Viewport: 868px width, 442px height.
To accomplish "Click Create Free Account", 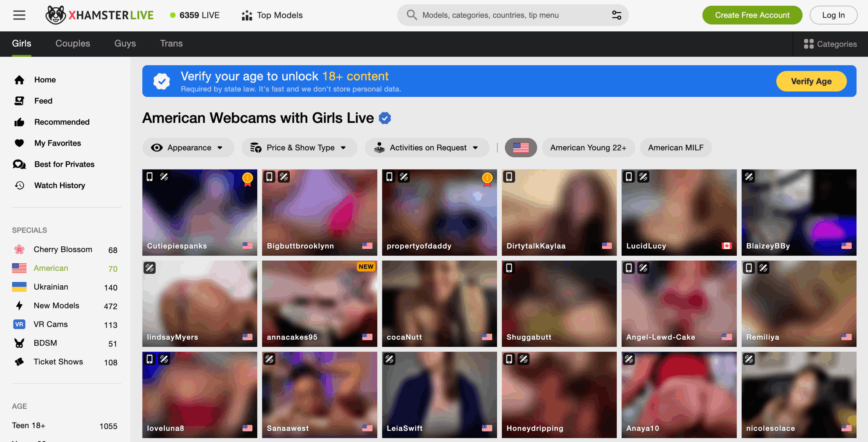I will [752, 15].
